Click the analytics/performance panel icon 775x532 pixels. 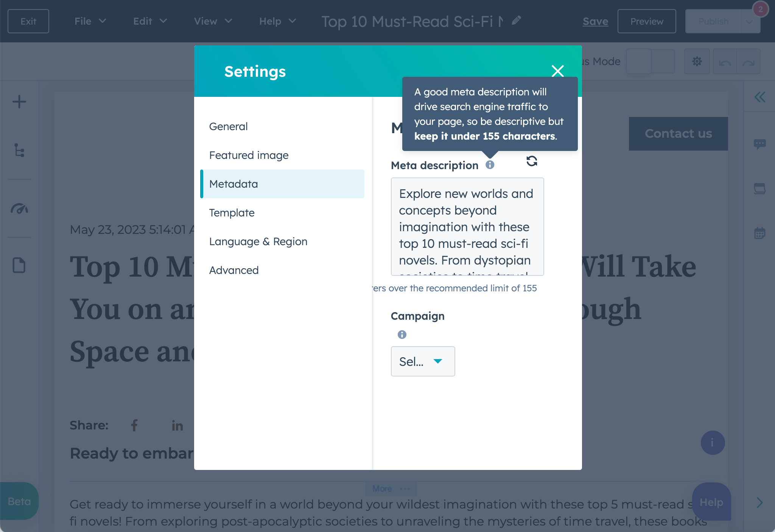(x=20, y=209)
